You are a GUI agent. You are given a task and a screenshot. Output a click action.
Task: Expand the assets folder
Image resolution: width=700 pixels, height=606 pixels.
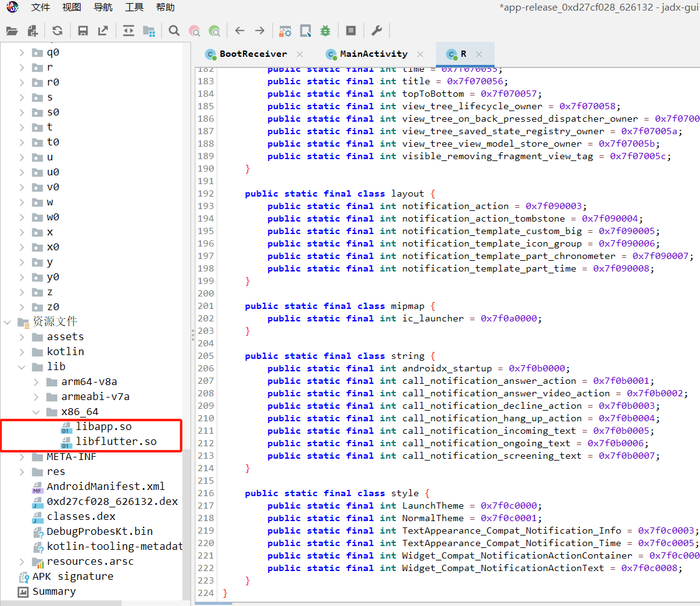(x=21, y=337)
